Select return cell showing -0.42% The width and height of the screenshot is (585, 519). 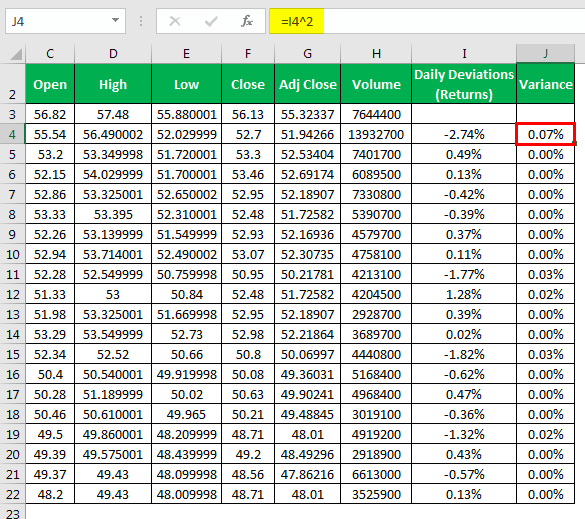[x=464, y=194]
